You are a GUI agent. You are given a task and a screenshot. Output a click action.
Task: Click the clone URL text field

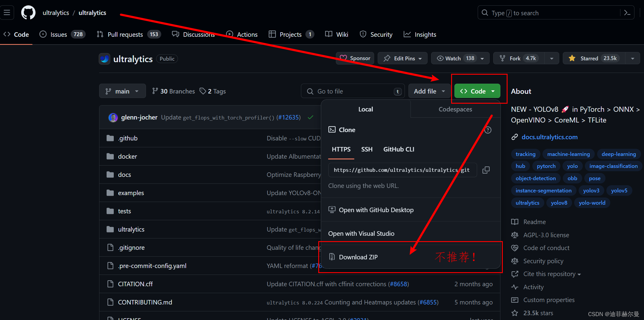point(402,170)
